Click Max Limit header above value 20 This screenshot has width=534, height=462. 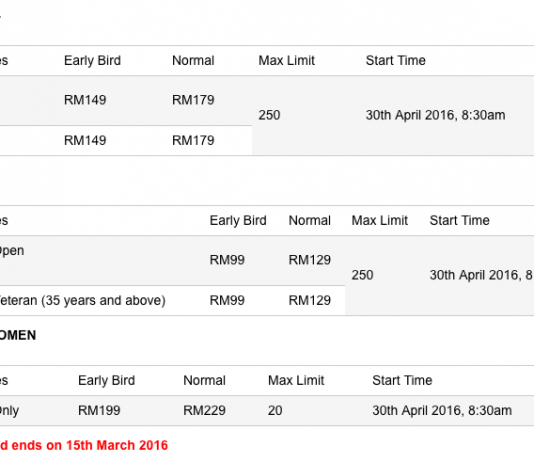click(296, 380)
